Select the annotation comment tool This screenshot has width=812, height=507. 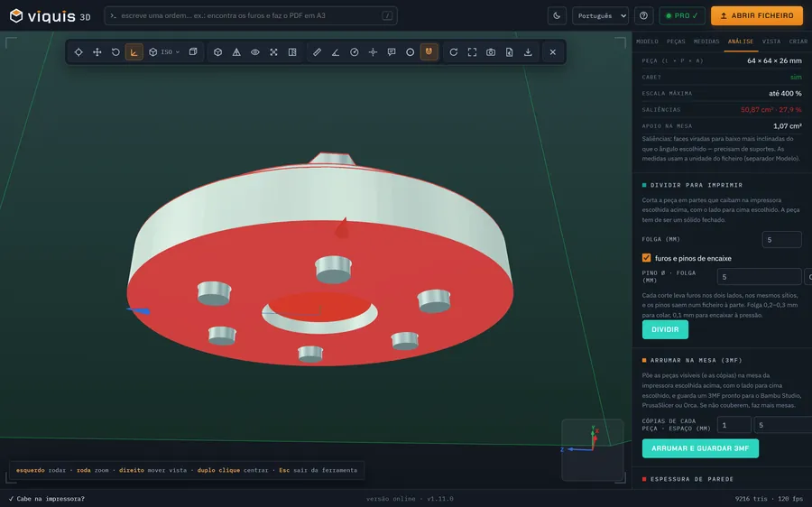tap(392, 51)
